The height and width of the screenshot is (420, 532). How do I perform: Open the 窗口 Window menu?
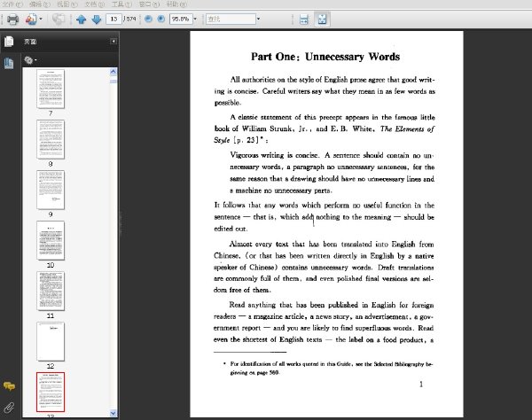tap(149, 4)
